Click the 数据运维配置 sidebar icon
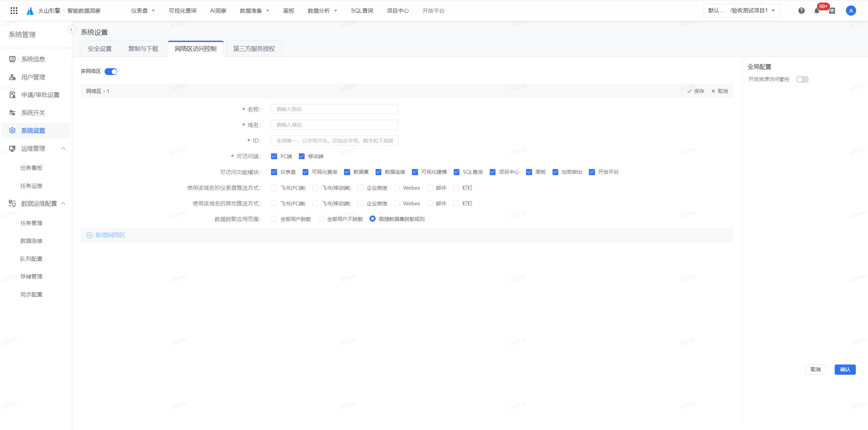 12,203
